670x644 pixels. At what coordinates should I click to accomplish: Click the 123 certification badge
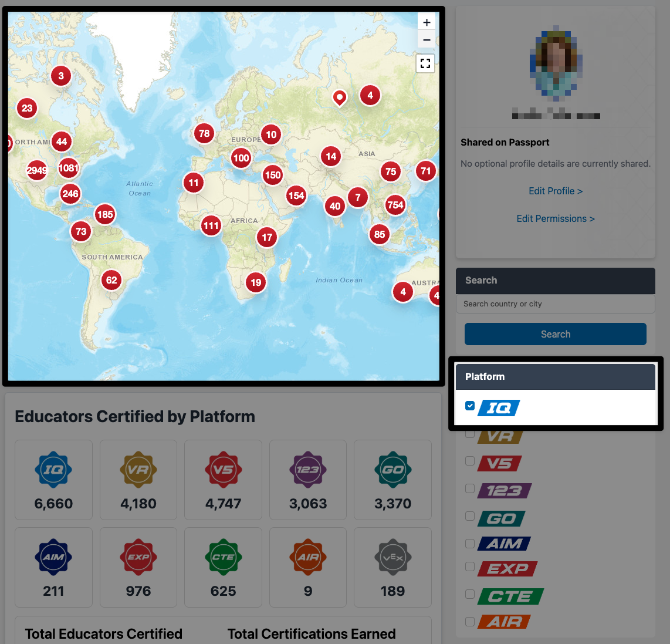click(x=307, y=470)
